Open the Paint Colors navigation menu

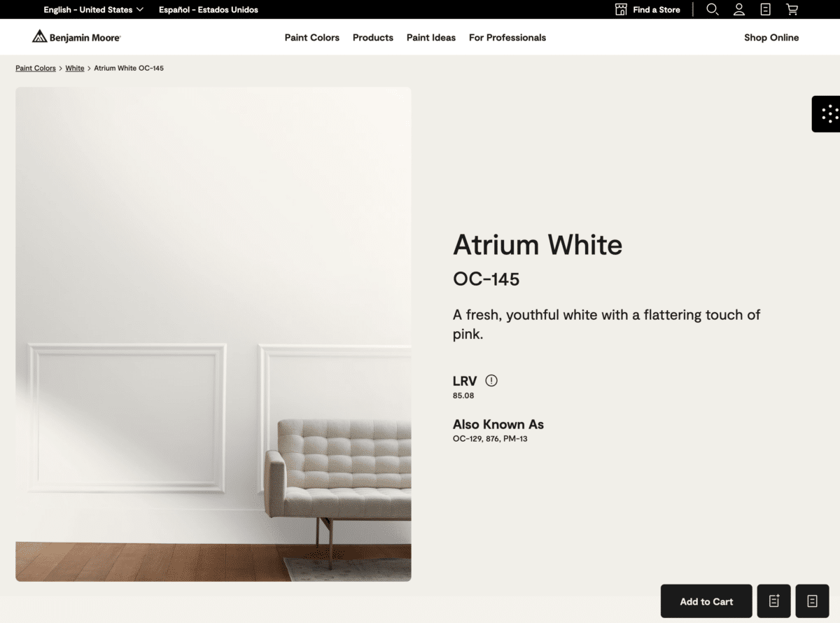tap(311, 37)
